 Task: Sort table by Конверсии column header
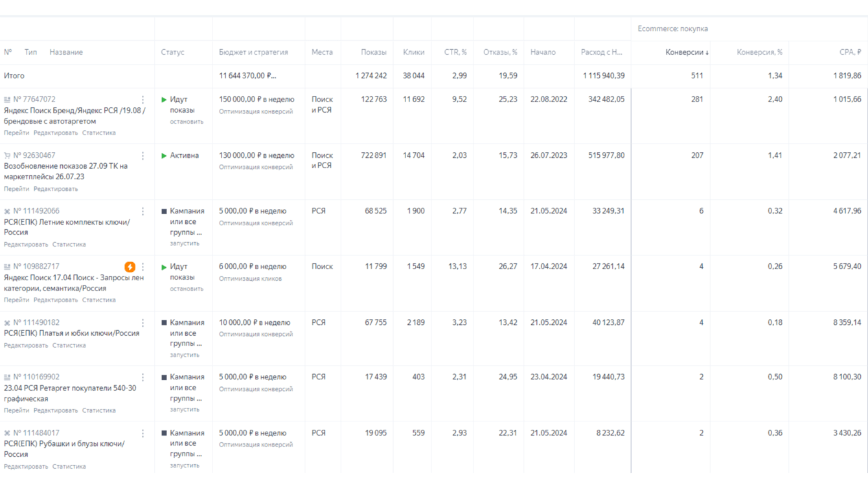point(687,52)
